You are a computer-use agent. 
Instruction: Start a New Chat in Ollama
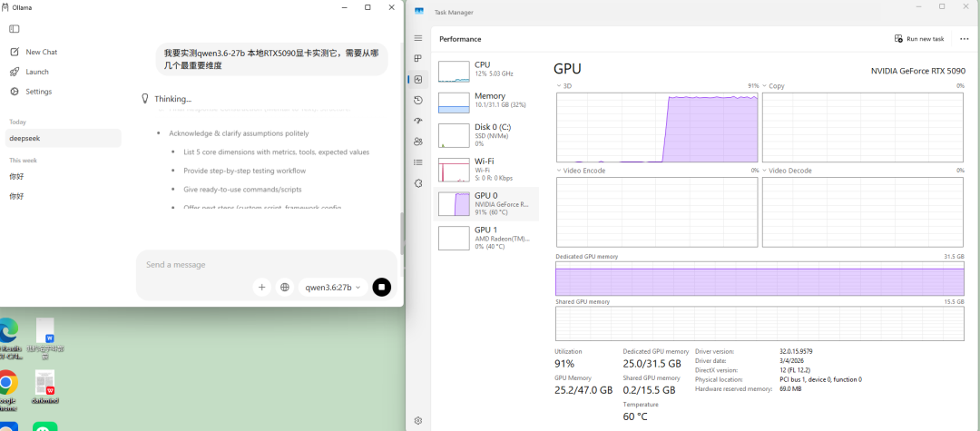34,52
